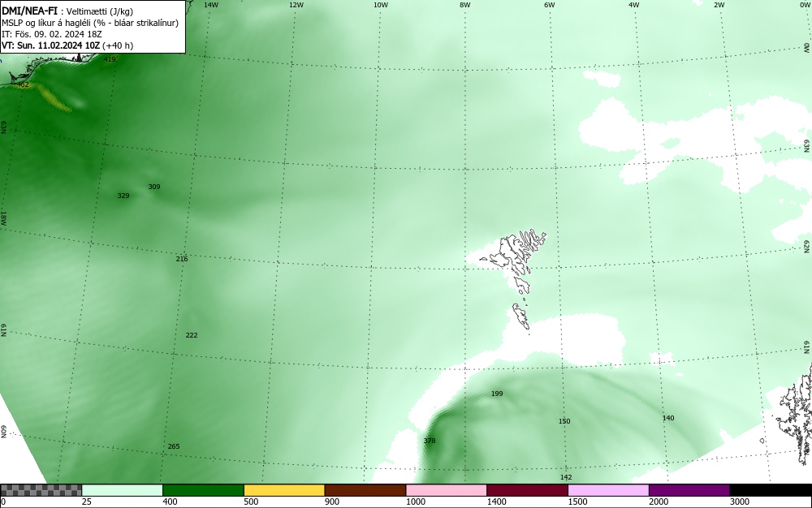Screen dimensions: 812x508
Task: Click the 2W longitude label
Action: [719, 5]
